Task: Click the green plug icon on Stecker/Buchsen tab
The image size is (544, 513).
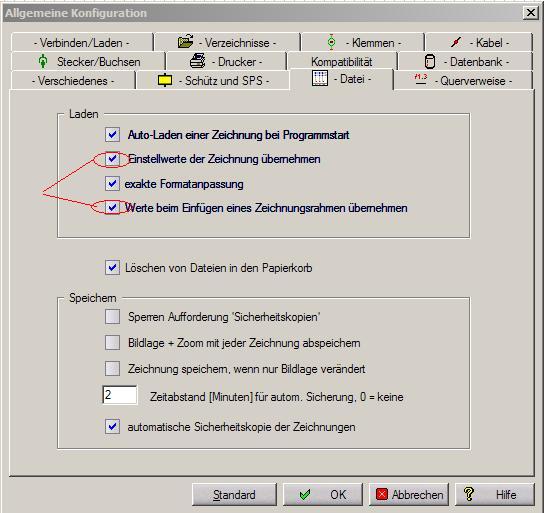Action: (43, 61)
